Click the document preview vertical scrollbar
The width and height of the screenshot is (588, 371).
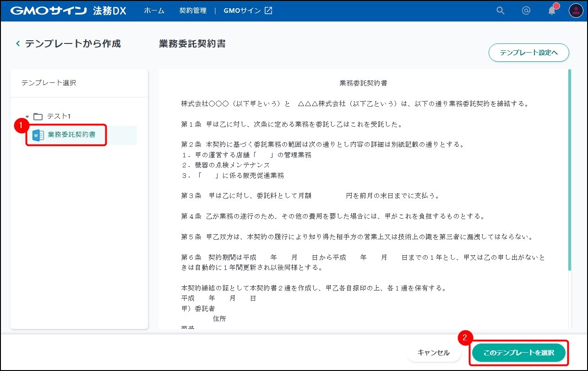[569, 169]
